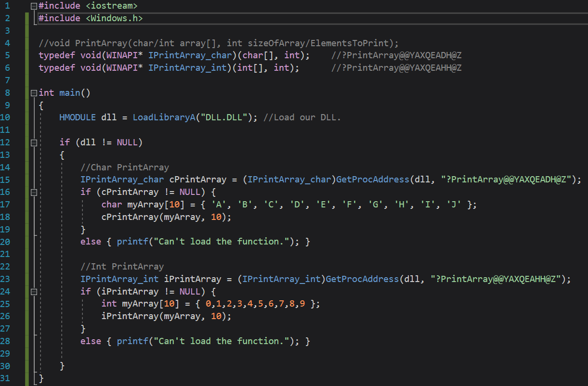Screen dimensions: 588x386
Task: Click line number 5 in the gutter
Action: point(7,55)
